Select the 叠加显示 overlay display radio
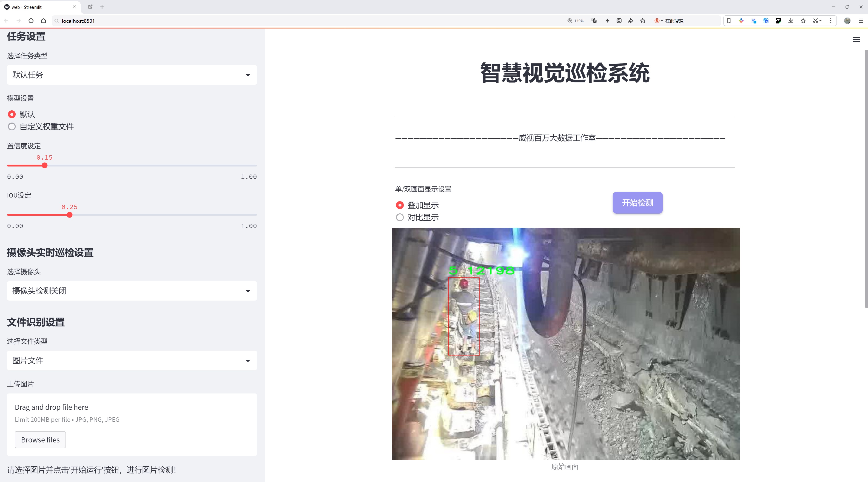This screenshot has height=482, width=868. pyautogui.click(x=400, y=205)
